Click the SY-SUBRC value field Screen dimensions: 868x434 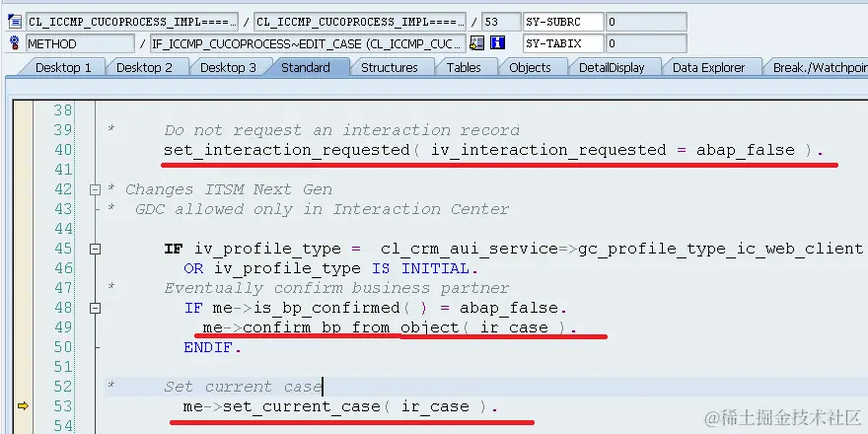pyautogui.click(x=647, y=22)
